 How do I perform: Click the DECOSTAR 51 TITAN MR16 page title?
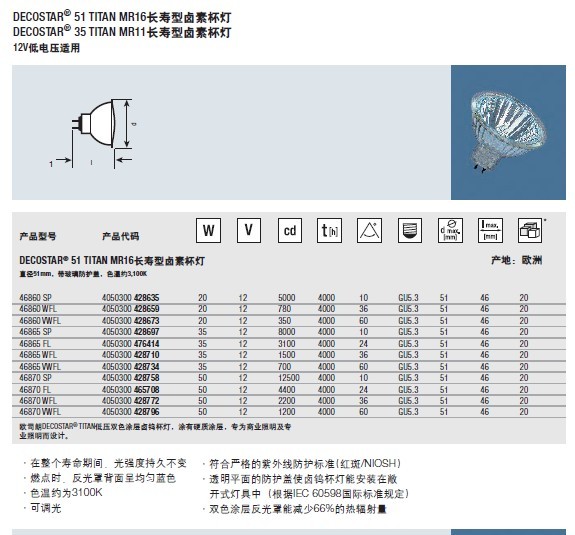[x=122, y=17]
